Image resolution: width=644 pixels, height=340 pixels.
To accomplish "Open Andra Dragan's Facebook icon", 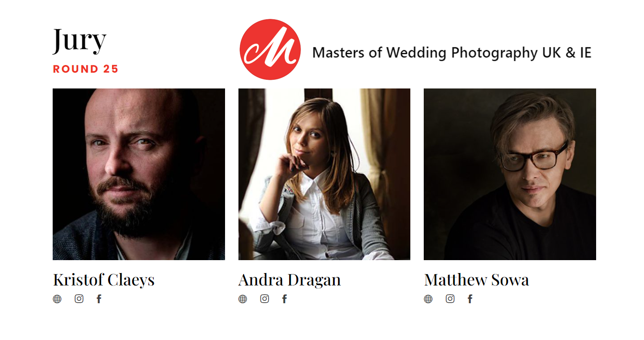I will coord(284,299).
